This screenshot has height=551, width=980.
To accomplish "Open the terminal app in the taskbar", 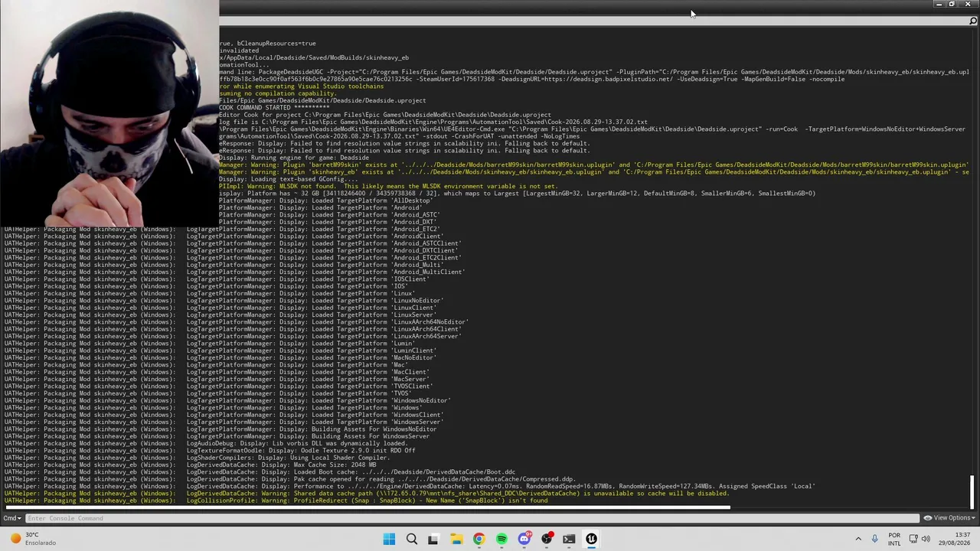I will tap(569, 539).
